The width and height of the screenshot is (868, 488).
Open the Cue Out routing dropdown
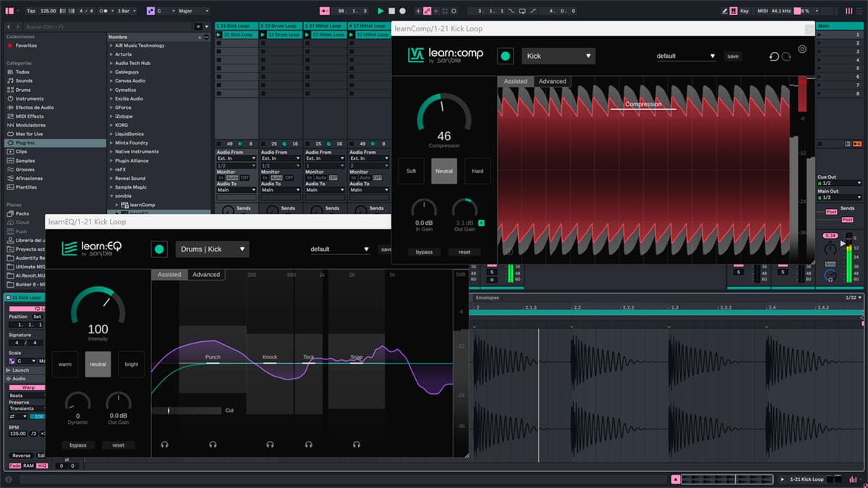839,183
